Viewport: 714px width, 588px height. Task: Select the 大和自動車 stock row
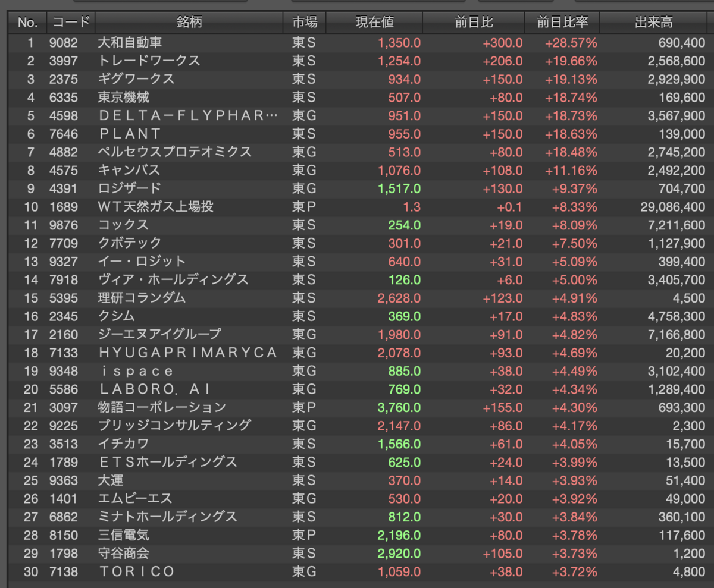pos(357,43)
